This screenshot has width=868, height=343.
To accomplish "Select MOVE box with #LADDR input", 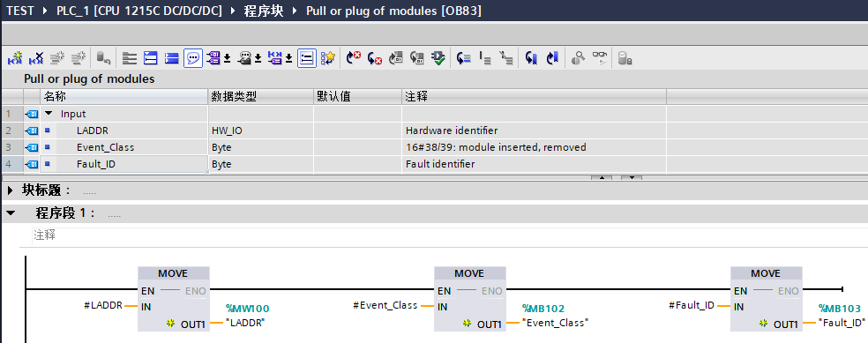I will [173, 299].
